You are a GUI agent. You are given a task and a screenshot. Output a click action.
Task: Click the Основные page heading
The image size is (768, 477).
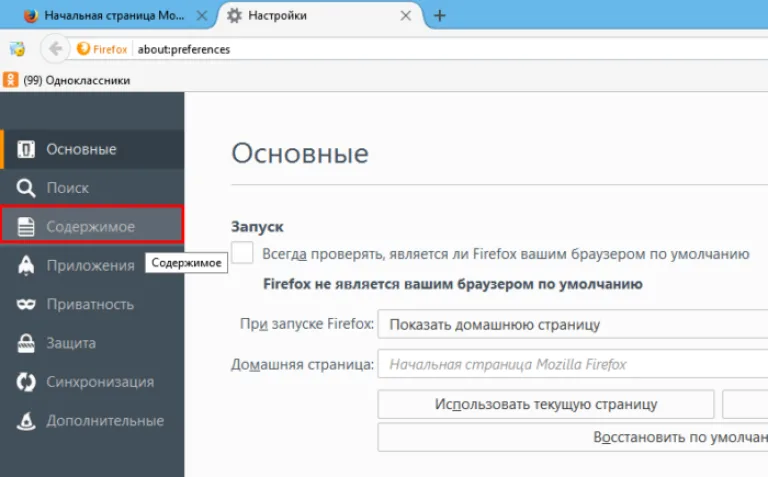coord(300,153)
